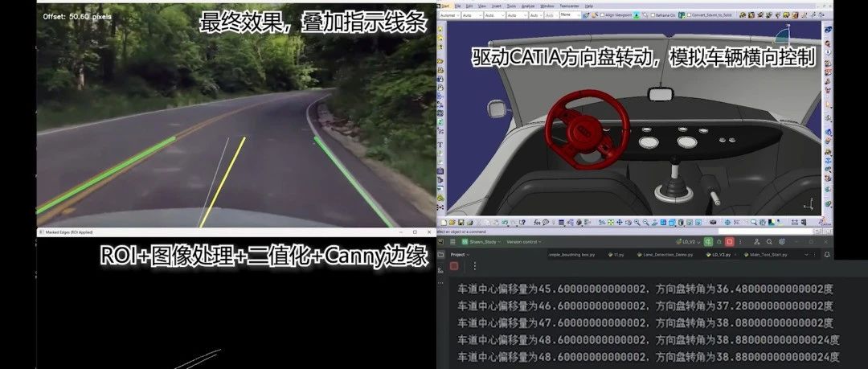
Task: Open the None dropdown in CATIA toolbar
Action: (570, 15)
